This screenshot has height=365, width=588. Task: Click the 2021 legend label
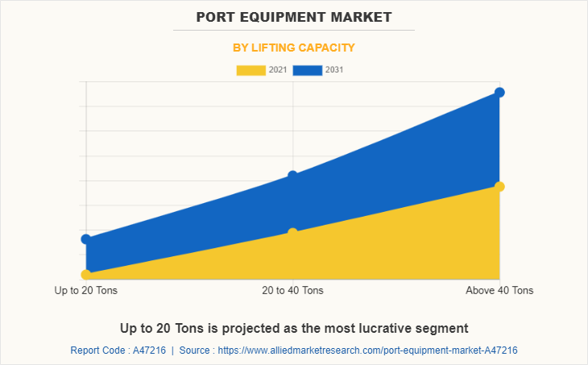pos(278,70)
